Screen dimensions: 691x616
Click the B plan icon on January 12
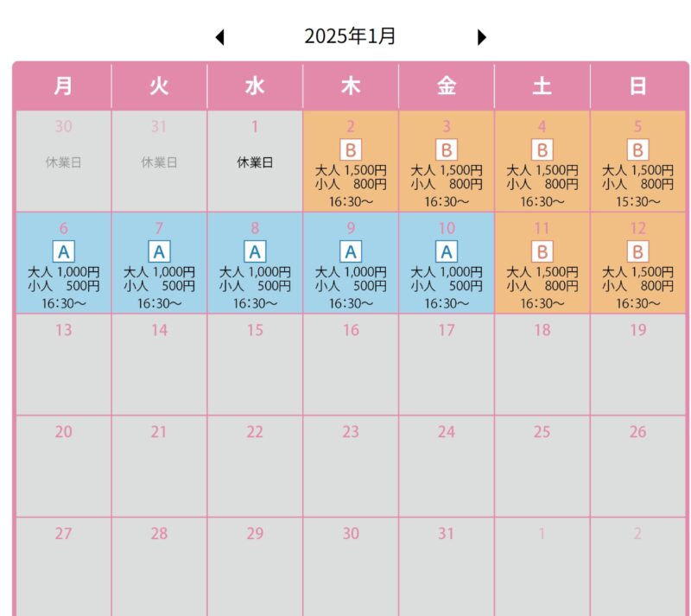pyautogui.click(x=637, y=252)
